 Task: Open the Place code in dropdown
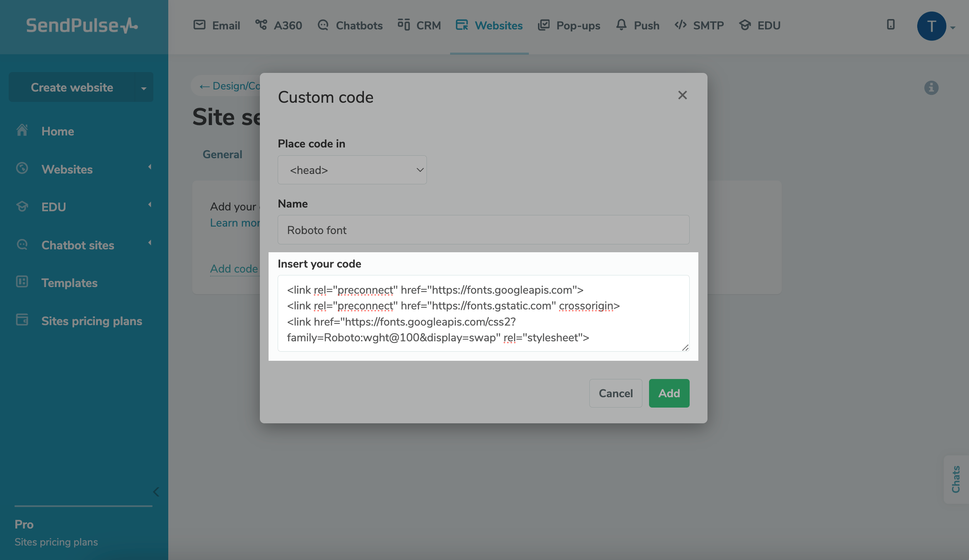coord(352,170)
